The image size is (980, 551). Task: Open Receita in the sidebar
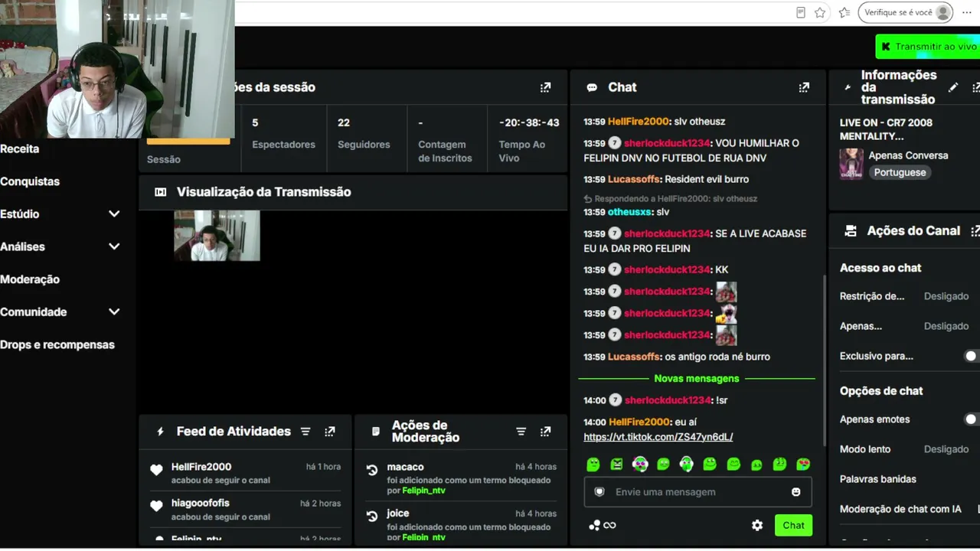(x=20, y=149)
